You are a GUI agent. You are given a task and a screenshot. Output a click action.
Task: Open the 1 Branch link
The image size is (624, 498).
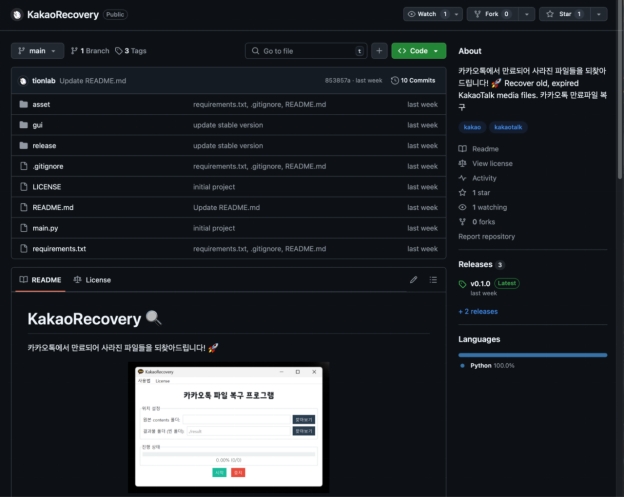tap(90, 50)
